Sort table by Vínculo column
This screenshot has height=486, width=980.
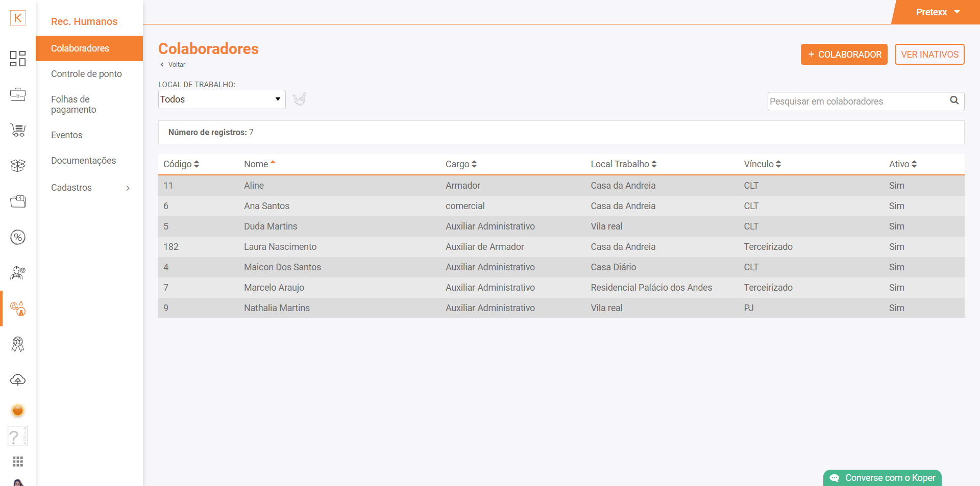click(x=762, y=164)
